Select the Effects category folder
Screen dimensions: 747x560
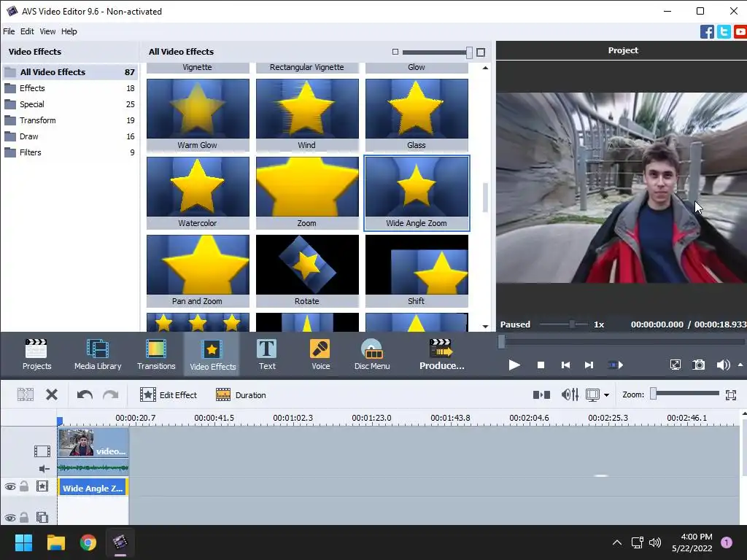tap(69, 88)
